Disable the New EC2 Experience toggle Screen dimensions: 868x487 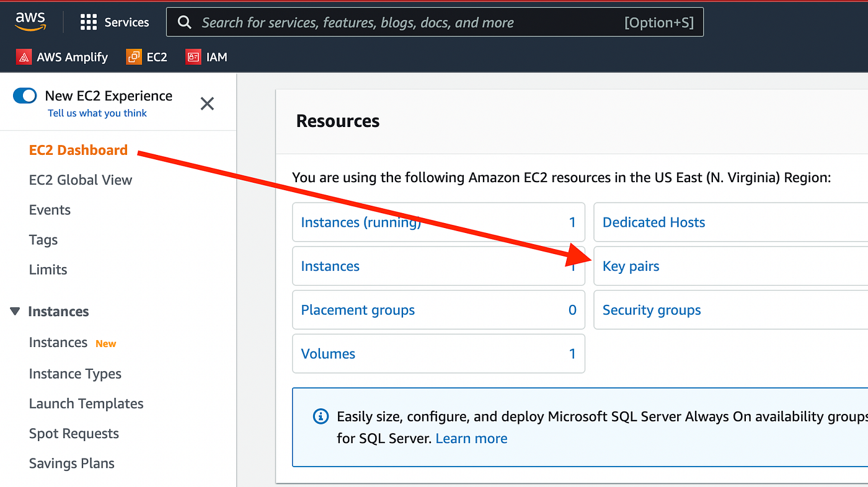tap(25, 95)
